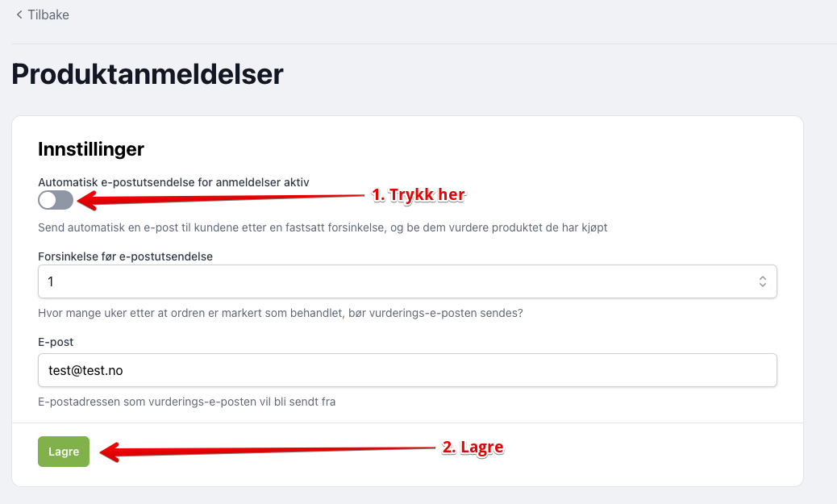Click the 'Automatisk e-postutsendelse for anmeldelser aktiv' label
The width and height of the screenshot is (837, 504).
click(x=173, y=182)
